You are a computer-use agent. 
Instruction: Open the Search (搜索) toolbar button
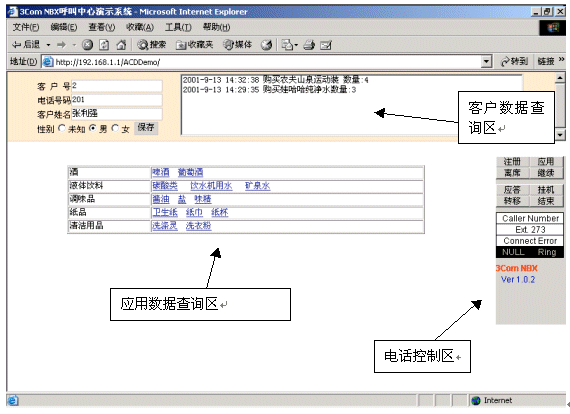[152, 45]
